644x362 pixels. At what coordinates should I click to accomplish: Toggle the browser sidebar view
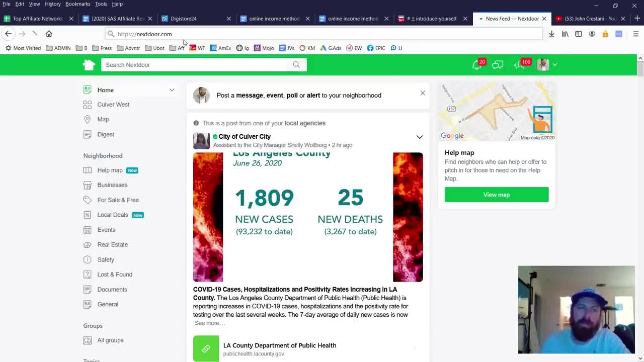click(579, 34)
